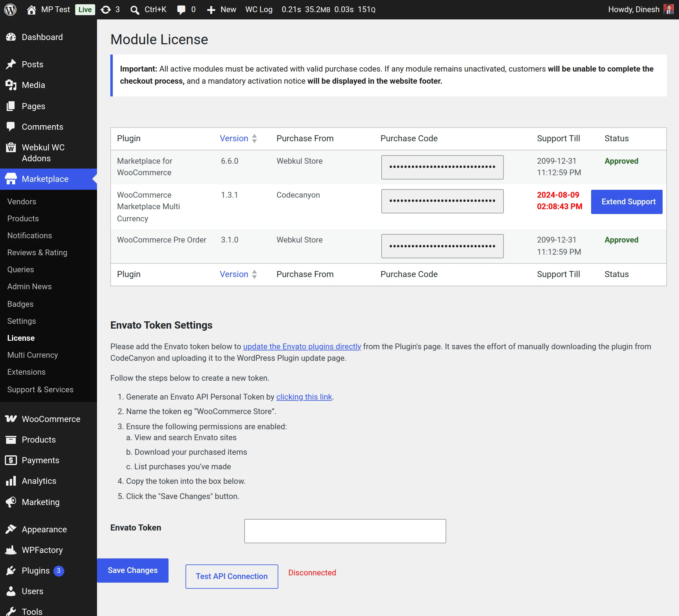The image size is (679, 616).
Task: Open the Vendors submenu item
Action: [x=22, y=201]
